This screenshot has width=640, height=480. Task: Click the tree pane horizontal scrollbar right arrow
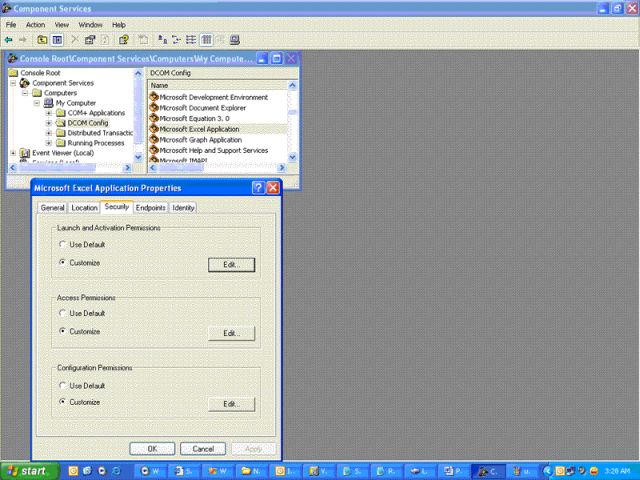click(x=127, y=167)
